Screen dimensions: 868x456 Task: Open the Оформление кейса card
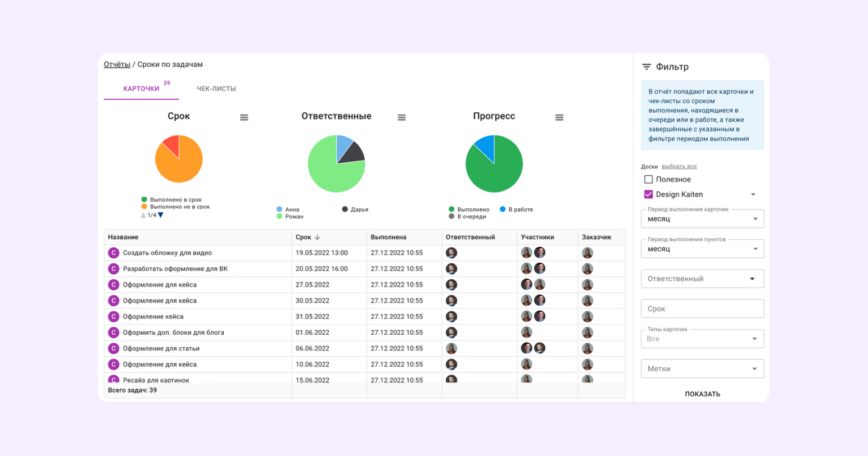tap(153, 316)
